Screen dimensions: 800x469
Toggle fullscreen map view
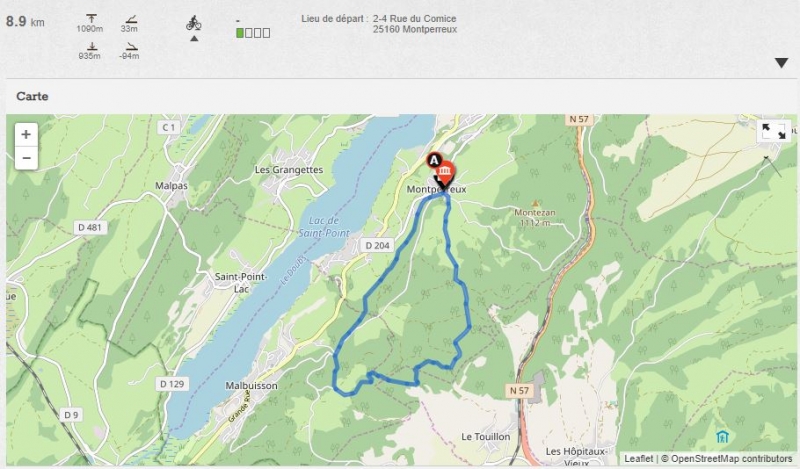[x=773, y=131]
